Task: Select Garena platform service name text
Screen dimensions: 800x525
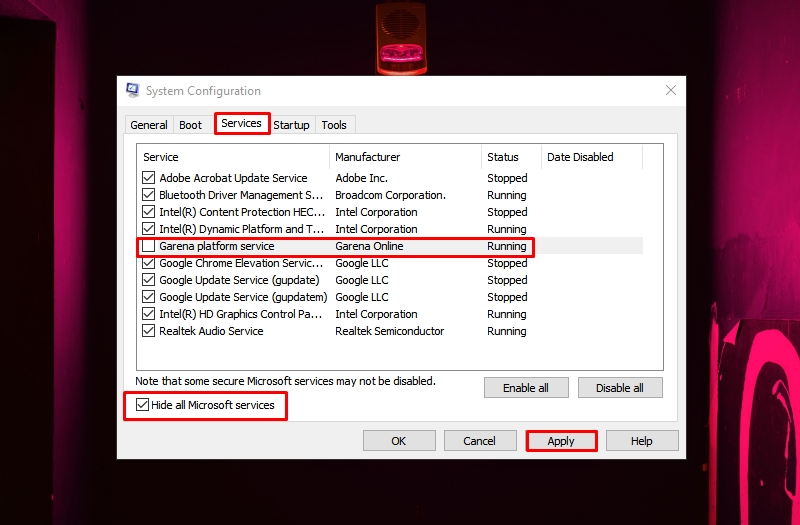Action: 217,246
